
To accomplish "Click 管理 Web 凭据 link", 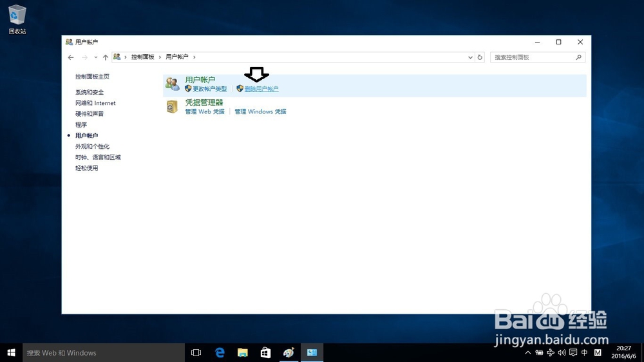I will [x=205, y=112].
